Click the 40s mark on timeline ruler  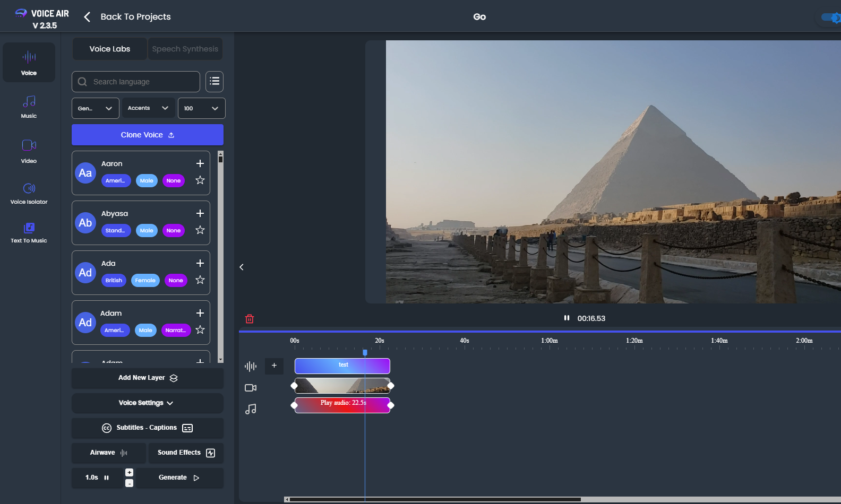point(465,341)
